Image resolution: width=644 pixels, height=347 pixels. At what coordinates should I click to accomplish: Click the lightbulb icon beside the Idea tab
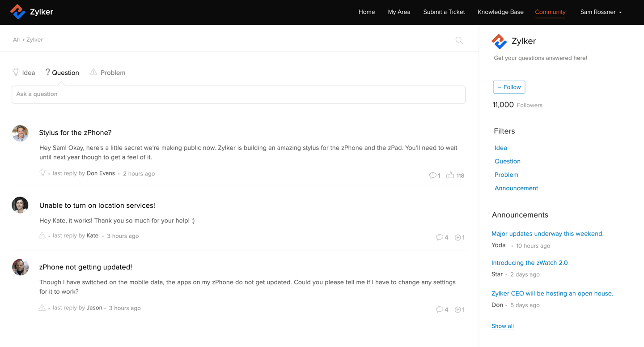[16, 72]
